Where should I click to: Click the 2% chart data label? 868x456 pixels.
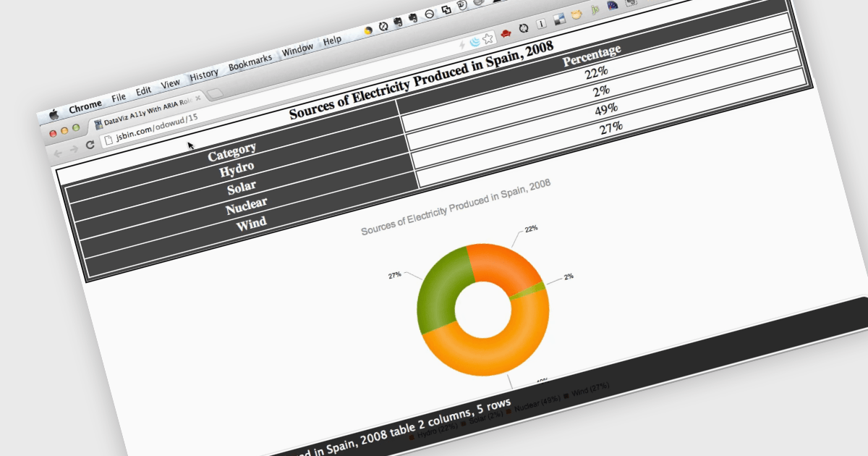click(x=569, y=276)
